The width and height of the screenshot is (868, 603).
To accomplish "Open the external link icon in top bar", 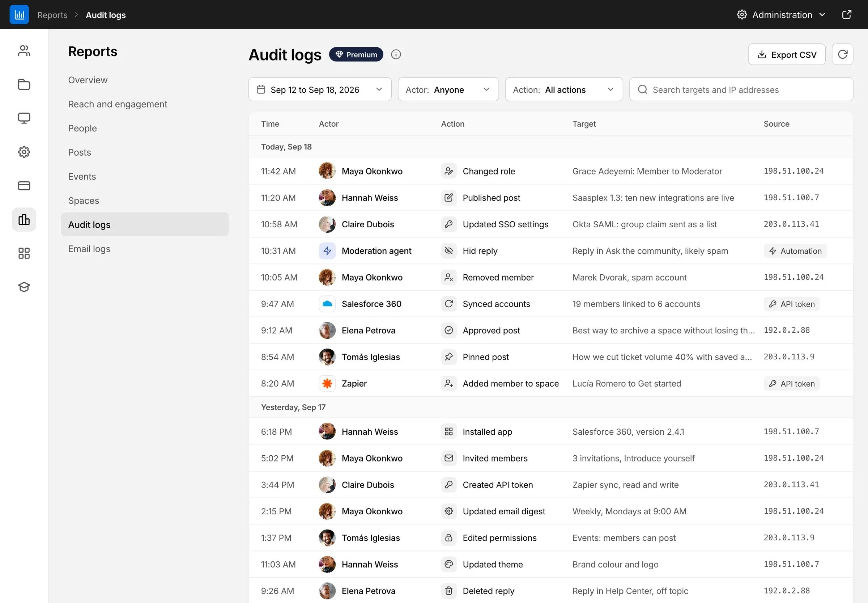I will (x=846, y=15).
